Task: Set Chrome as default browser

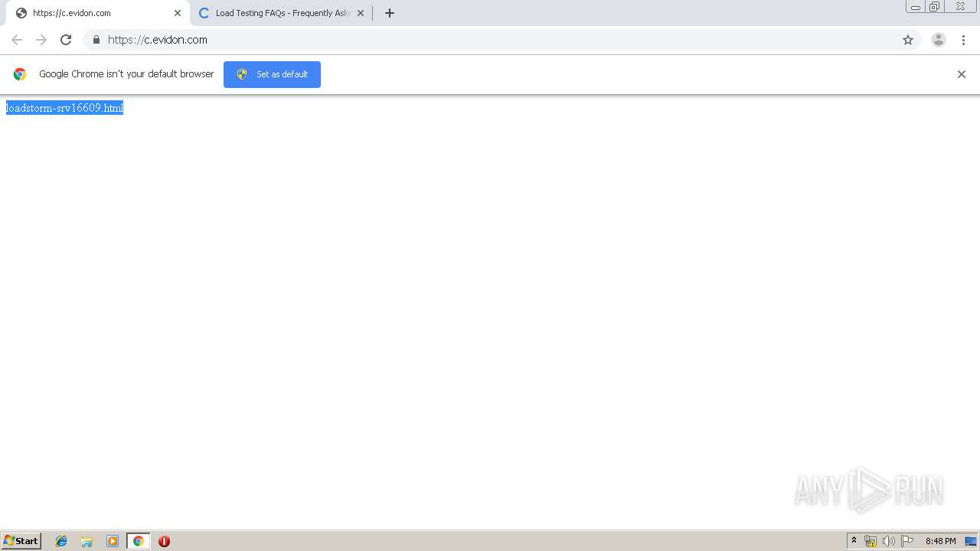Action: (272, 74)
